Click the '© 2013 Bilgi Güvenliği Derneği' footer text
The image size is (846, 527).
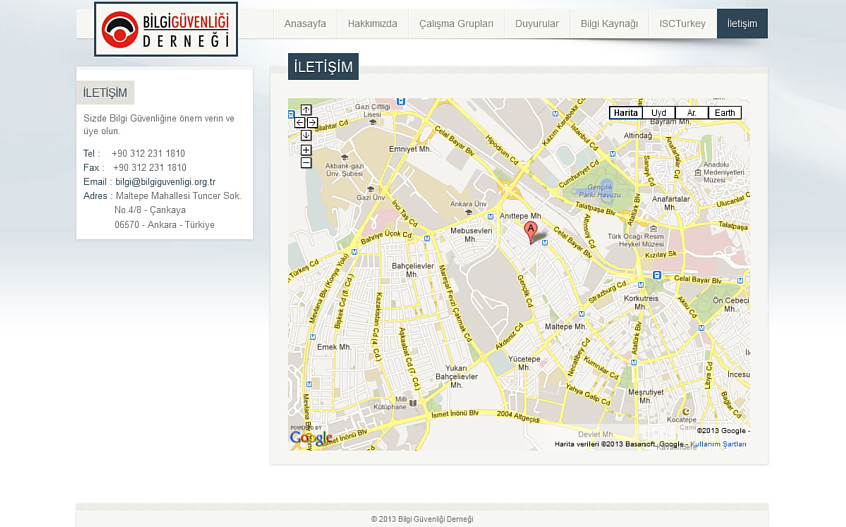tap(422, 519)
